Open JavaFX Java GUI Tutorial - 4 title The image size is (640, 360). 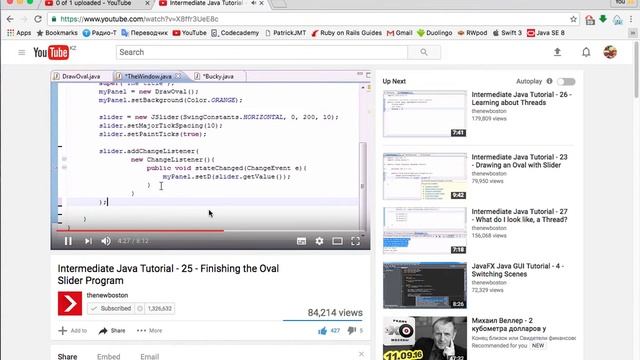pos(518,270)
